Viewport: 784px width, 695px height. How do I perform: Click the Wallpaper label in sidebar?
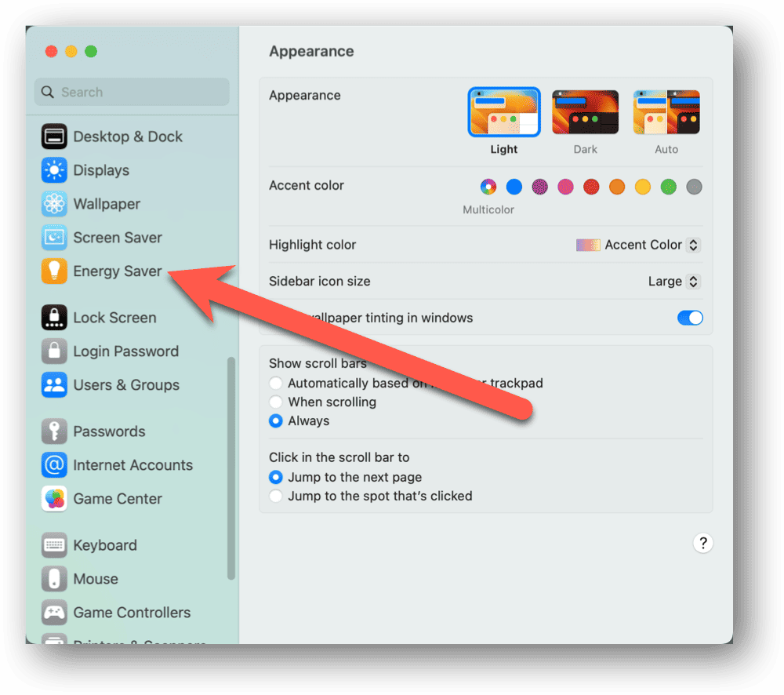click(x=107, y=204)
